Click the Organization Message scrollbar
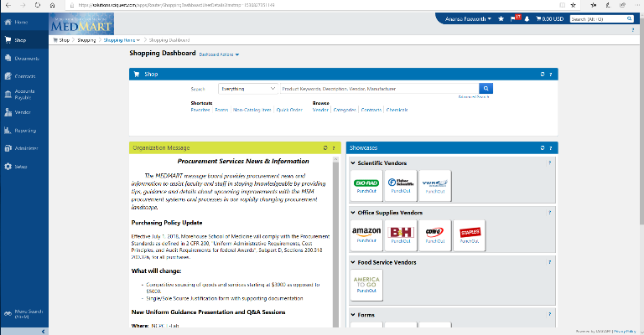Image resolution: width=644 pixels, height=335 pixels. 335,242
